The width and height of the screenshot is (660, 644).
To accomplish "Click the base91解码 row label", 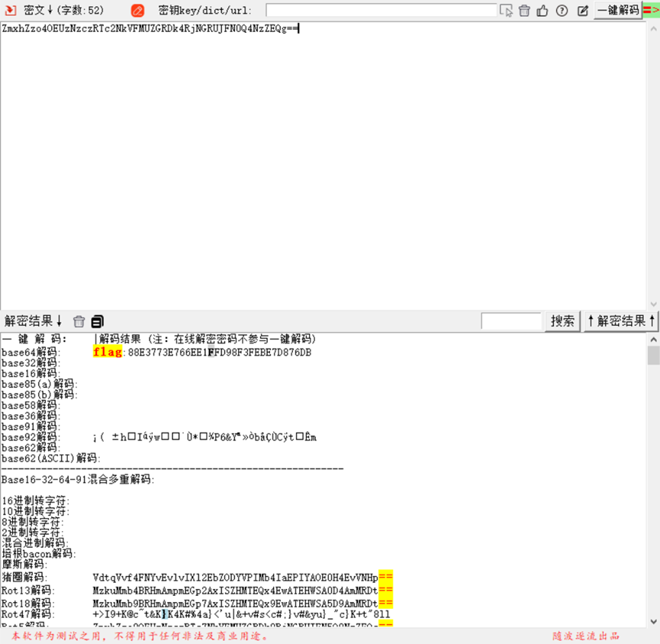I will point(31,427).
